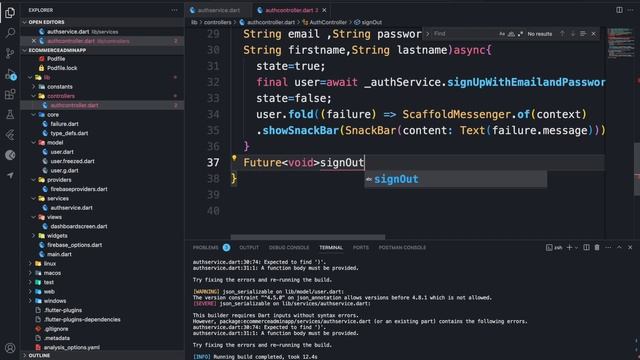
Task: Open the Explorer view in activity bar
Action: (x=10, y=13)
